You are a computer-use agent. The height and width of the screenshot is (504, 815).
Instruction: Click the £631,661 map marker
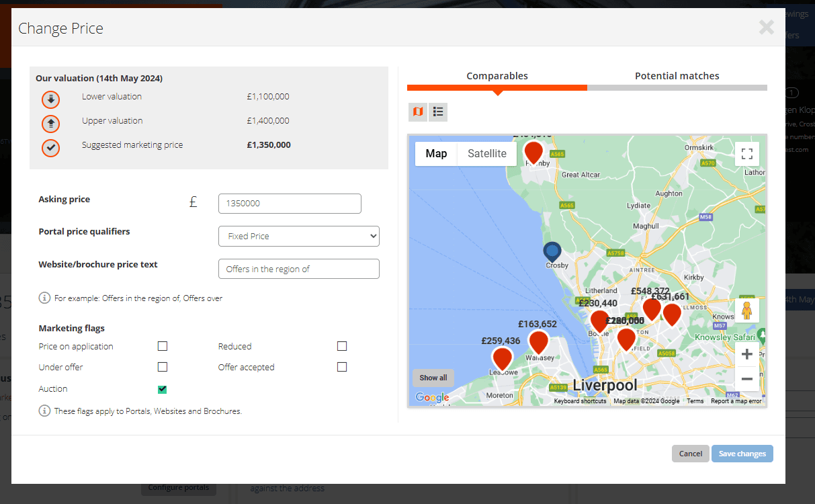672,314
